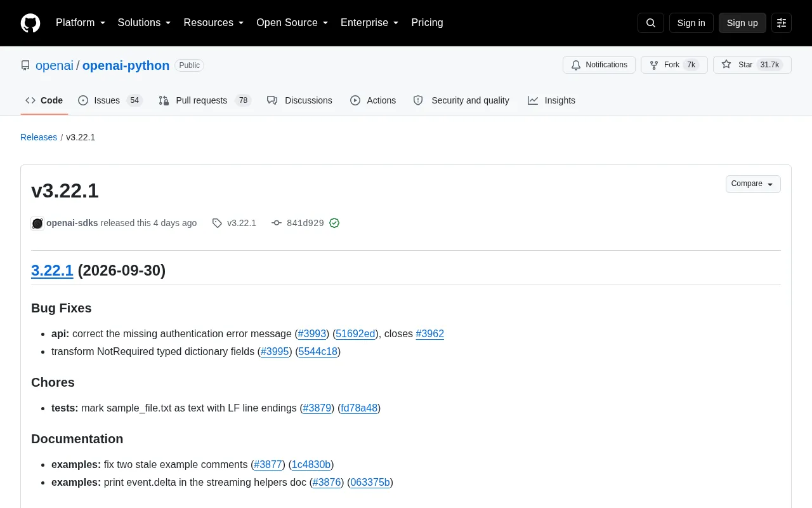Star the openai-python repository
This screenshot has height=508, width=812.
[752, 65]
